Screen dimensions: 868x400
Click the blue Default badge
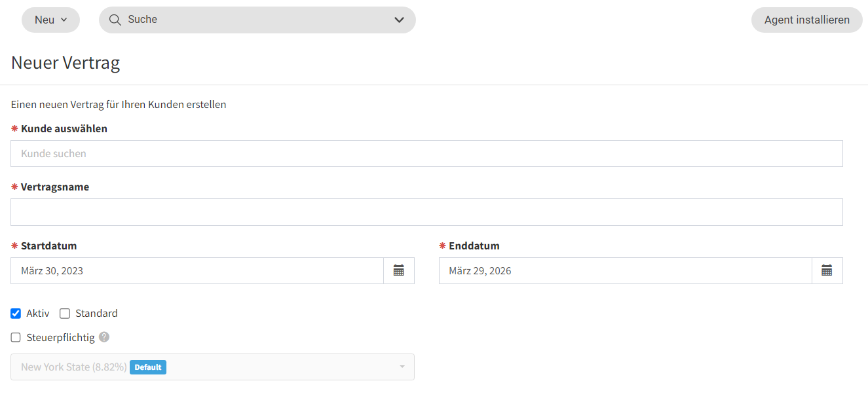148,367
